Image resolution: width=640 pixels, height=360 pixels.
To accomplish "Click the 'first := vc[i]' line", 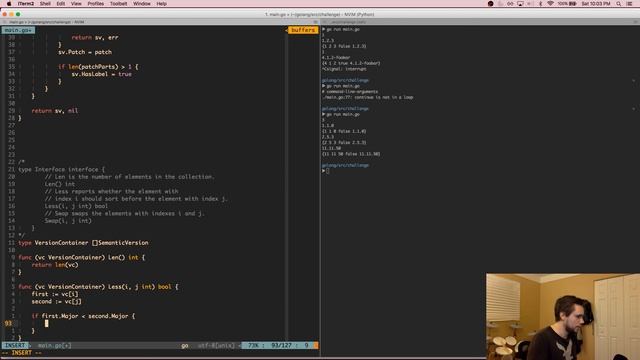I will (55, 294).
